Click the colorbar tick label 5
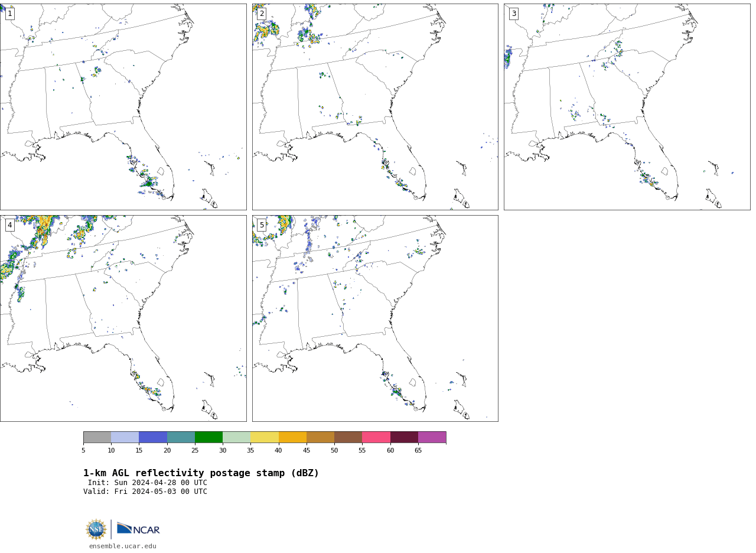This screenshot has height=553, width=756. pyautogui.click(x=83, y=451)
